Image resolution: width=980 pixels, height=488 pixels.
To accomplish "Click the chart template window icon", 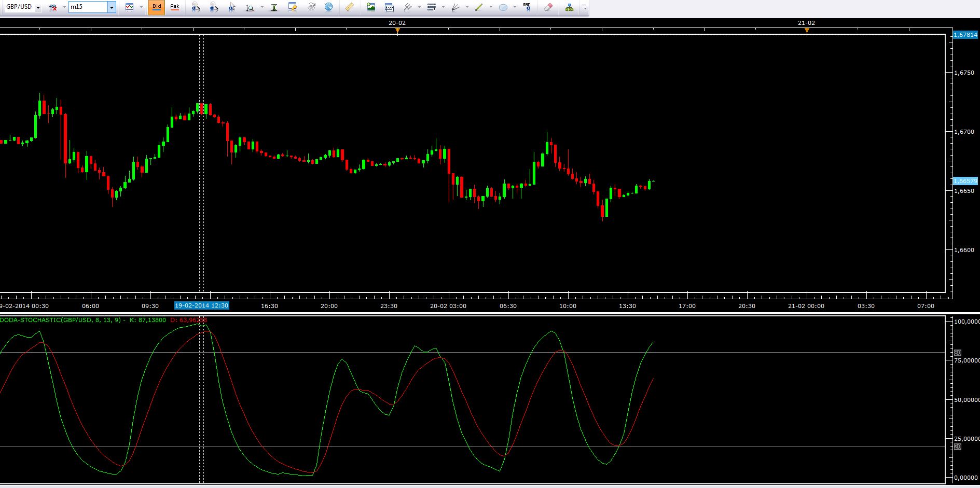I will [x=389, y=7].
